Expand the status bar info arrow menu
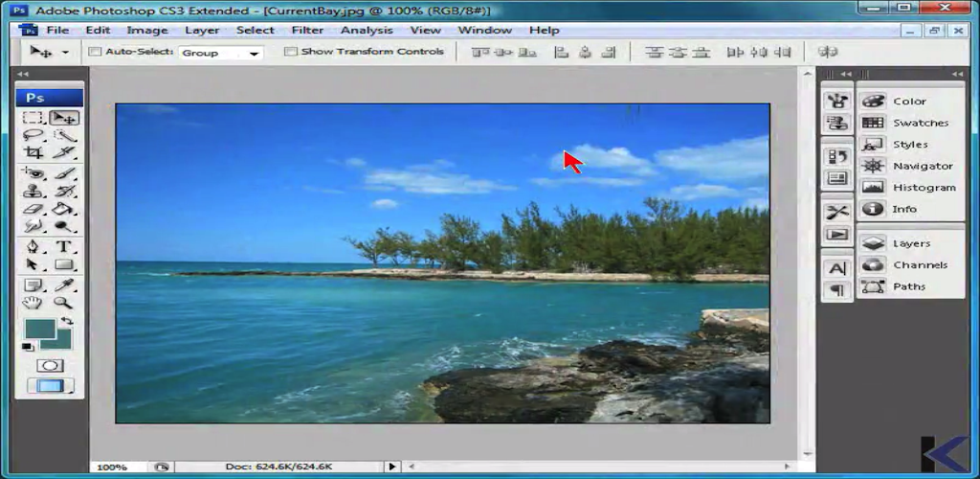This screenshot has height=479, width=980. (x=391, y=467)
